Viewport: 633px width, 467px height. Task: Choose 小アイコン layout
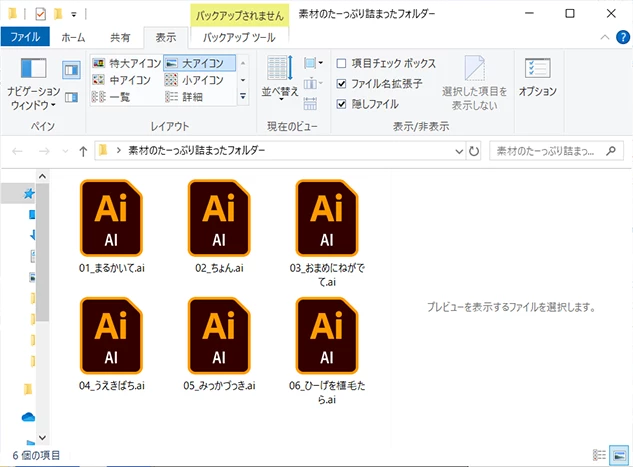tap(194, 80)
